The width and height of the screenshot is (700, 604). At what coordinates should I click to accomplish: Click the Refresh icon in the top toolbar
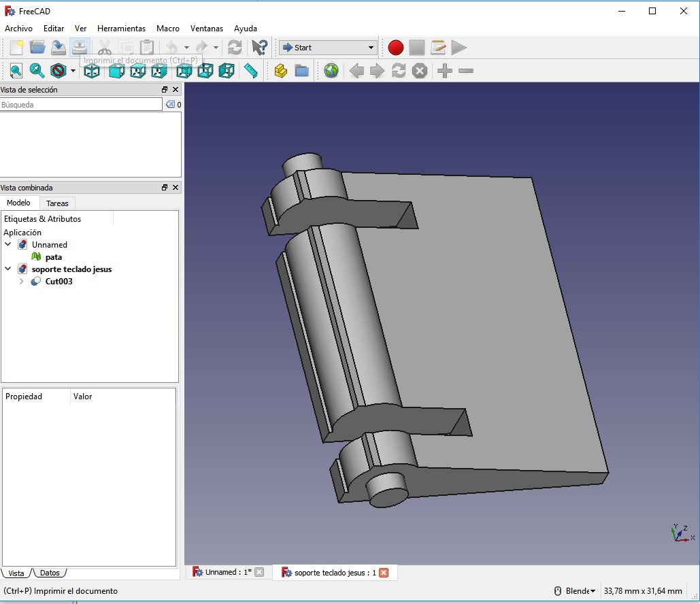click(x=235, y=48)
